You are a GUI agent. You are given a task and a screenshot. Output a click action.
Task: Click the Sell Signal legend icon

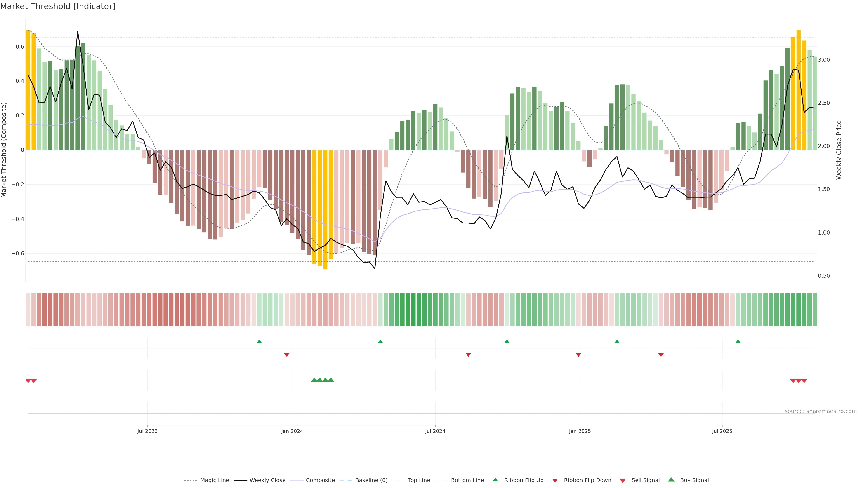623,480
